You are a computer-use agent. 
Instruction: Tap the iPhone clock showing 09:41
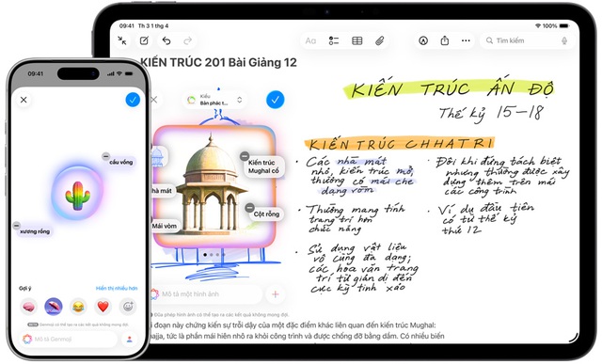coord(36,73)
